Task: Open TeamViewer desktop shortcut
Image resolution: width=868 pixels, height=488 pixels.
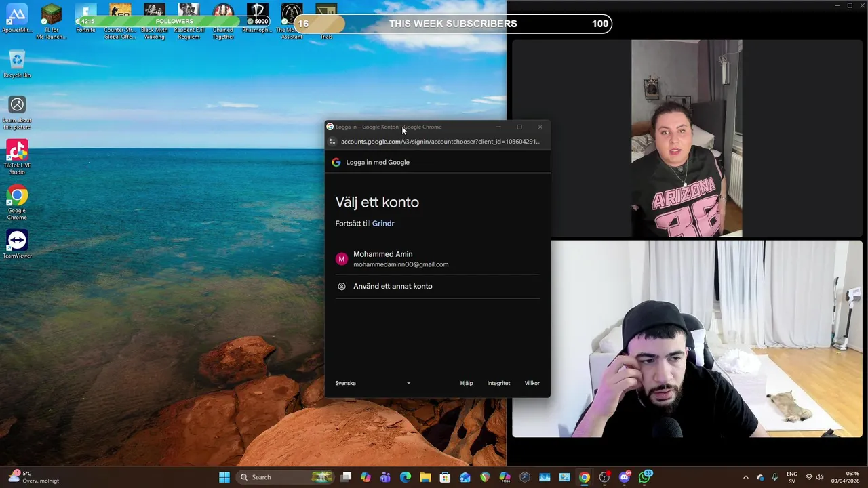Action: [17, 244]
